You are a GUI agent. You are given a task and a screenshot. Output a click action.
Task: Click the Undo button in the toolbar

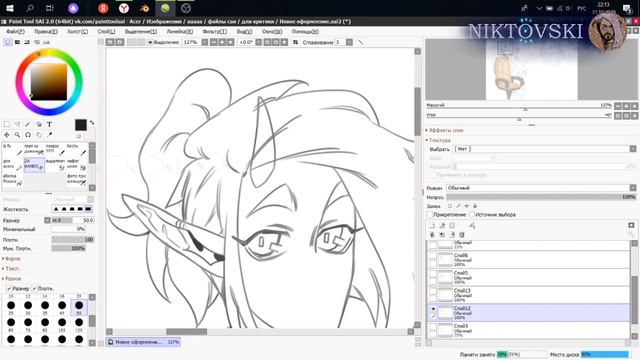point(110,42)
